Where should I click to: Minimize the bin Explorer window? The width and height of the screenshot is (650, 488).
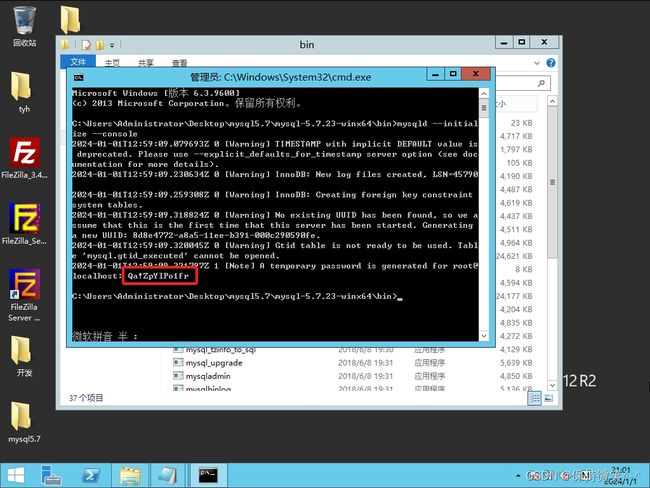point(504,43)
